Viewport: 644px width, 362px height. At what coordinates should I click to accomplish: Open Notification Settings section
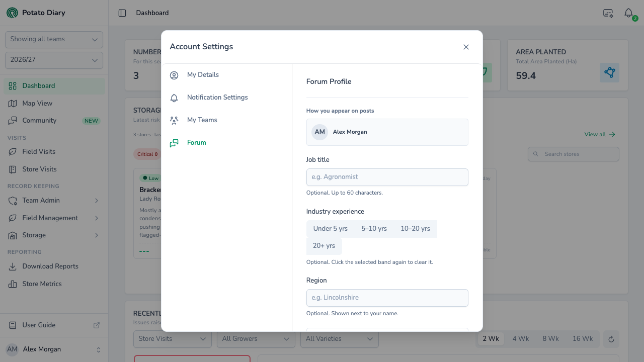point(226,98)
